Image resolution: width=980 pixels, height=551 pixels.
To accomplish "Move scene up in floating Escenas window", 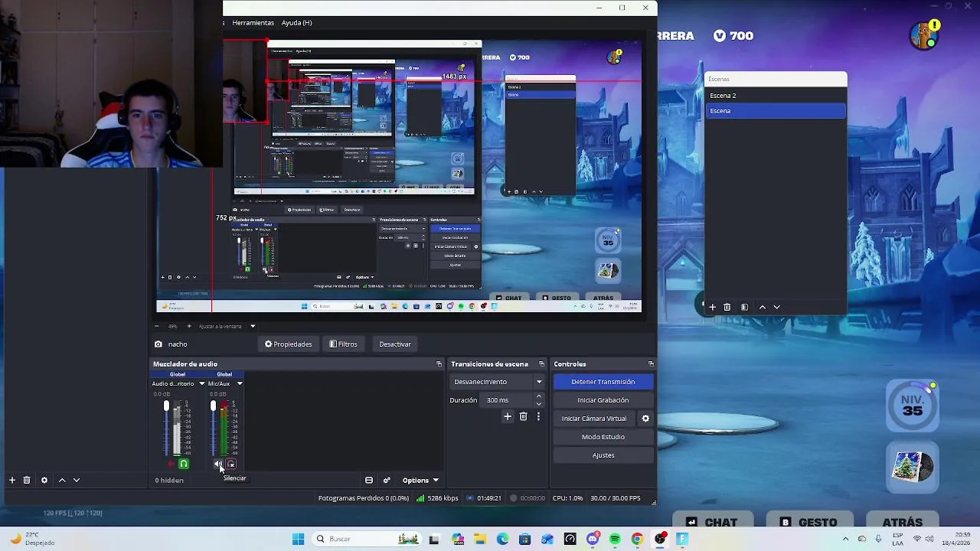I will point(762,307).
